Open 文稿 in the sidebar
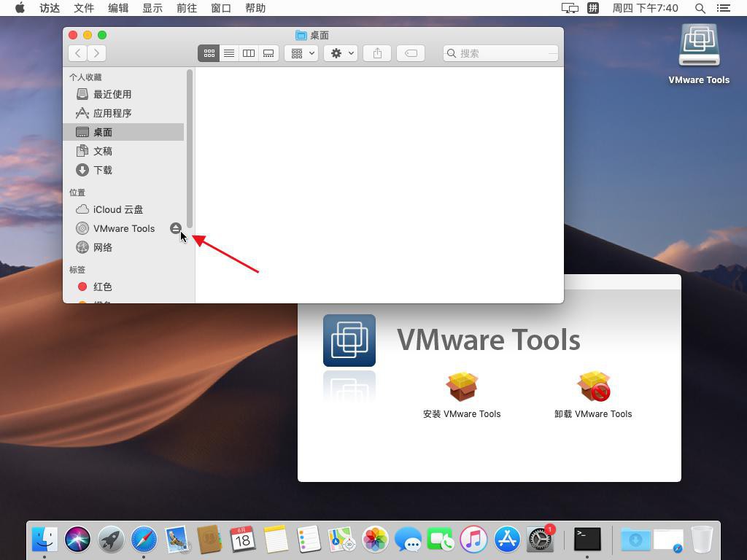Viewport: 747px width, 560px height. coord(123,151)
